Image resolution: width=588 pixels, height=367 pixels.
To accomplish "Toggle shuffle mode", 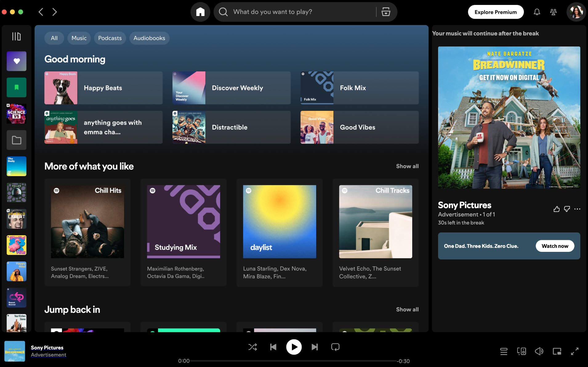I will pyautogui.click(x=252, y=347).
